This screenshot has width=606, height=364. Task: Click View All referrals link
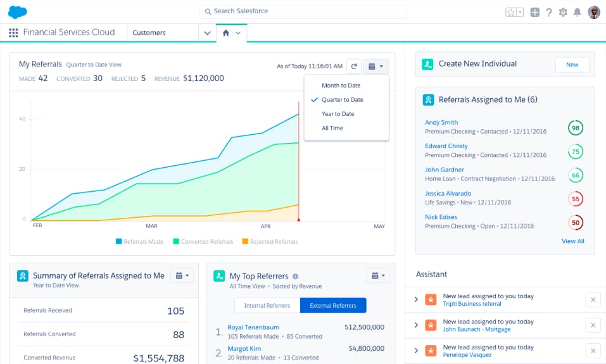pos(573,241)
